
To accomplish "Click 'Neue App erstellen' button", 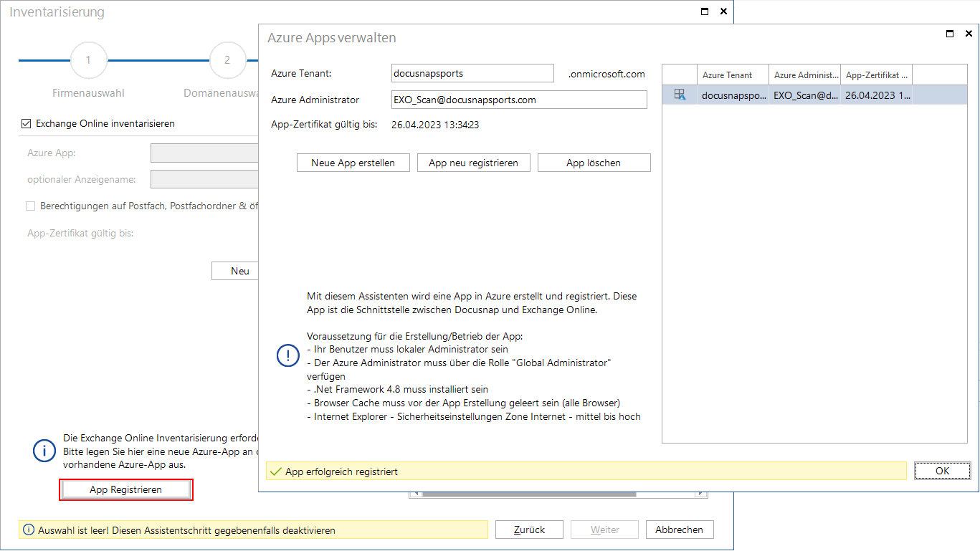I will click(x=353, y=163).
